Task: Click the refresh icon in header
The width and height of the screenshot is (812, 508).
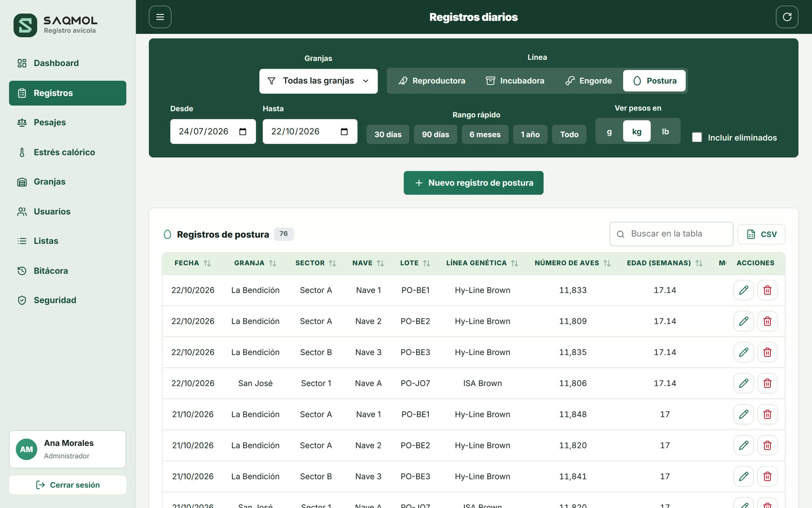Action: click(787, 17)
